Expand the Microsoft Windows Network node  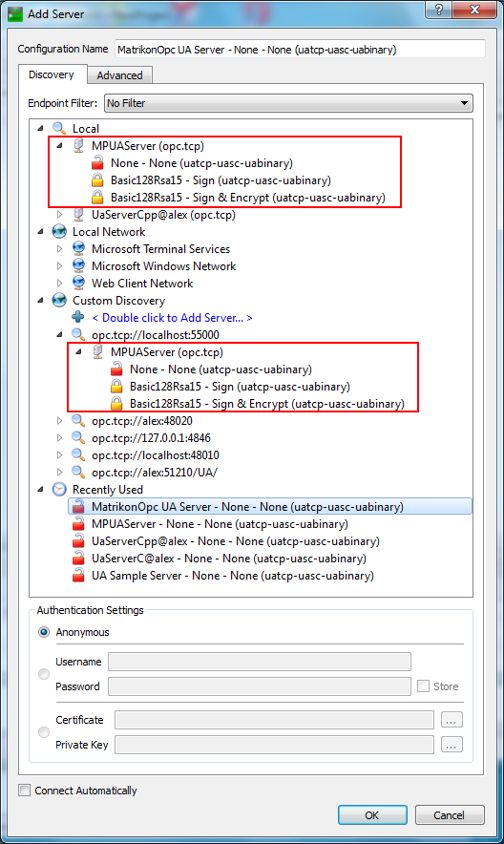click(x=60, y=266)
